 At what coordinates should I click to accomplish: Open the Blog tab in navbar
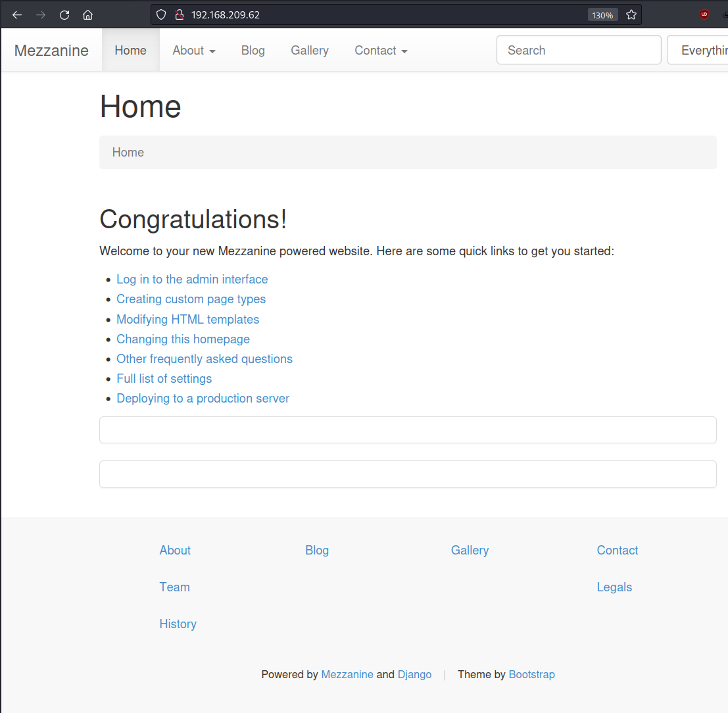point(253,51)
